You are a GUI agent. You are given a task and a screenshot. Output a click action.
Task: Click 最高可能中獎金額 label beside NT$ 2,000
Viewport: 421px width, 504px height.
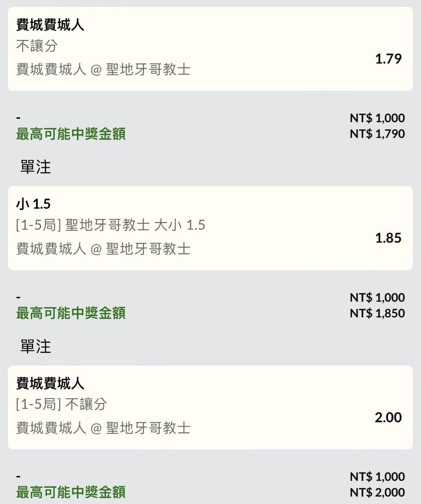(71, 492)
